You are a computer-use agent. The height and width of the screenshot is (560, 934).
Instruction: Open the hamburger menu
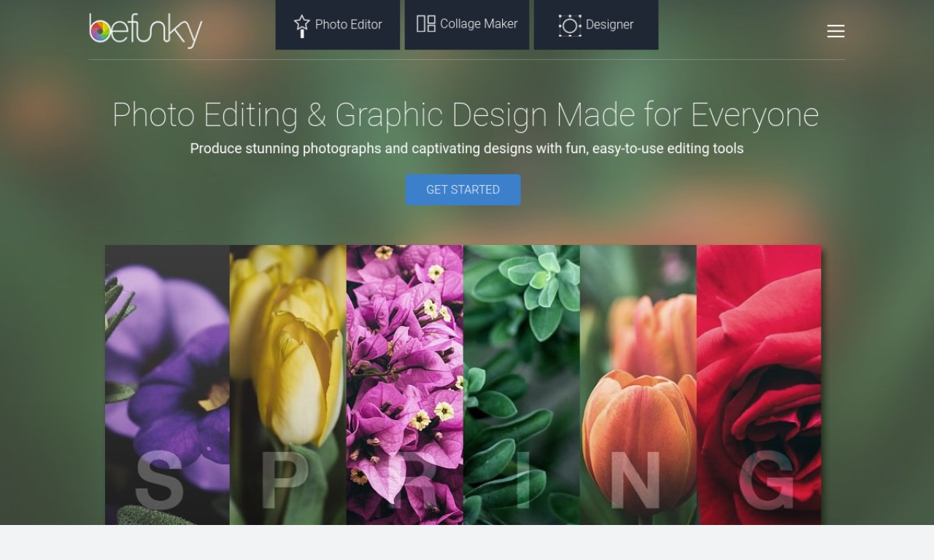pyautogui.click(x=836, y=31)
